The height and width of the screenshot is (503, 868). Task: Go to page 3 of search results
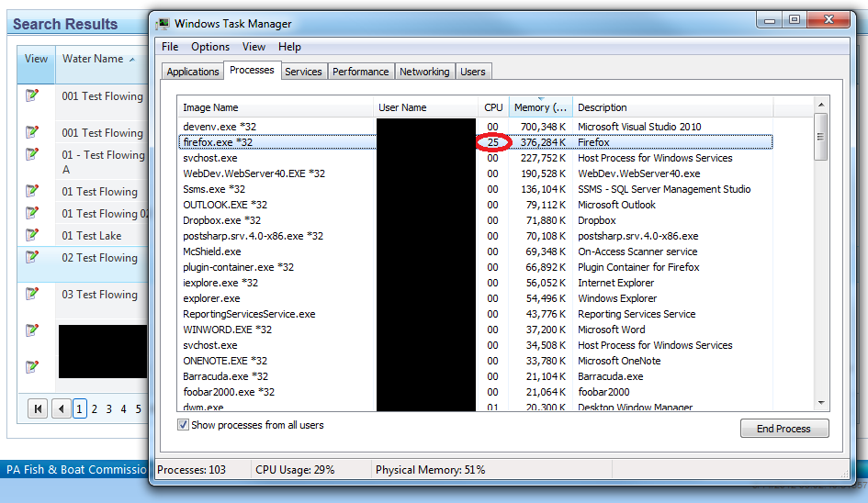coord(109,409)
